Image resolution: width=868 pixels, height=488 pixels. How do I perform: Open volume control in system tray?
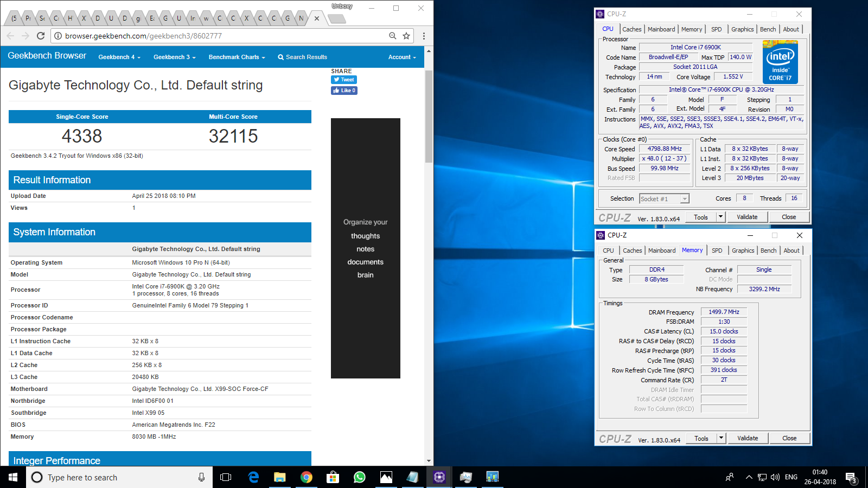point(775,477)
